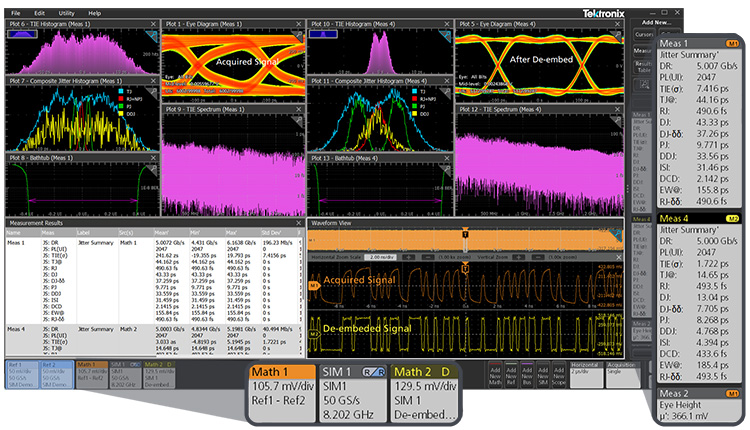
Task: Close Plot 6 TIE Histogram panel
Action: point(153,23)
